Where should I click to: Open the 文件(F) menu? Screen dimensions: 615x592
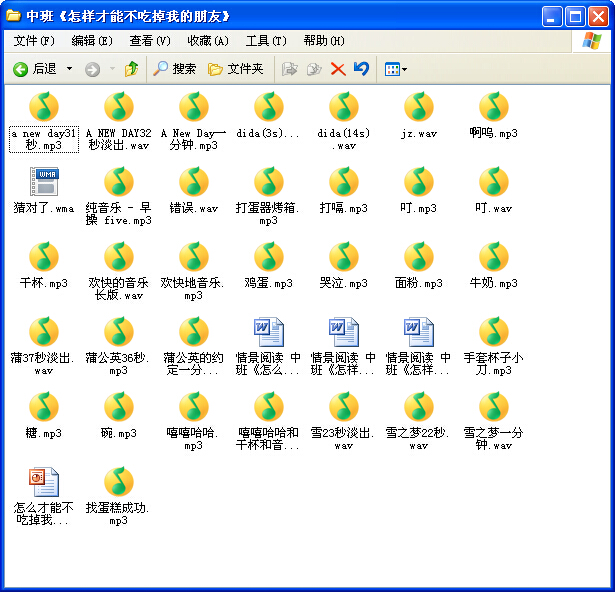click(x=34, y=41)
